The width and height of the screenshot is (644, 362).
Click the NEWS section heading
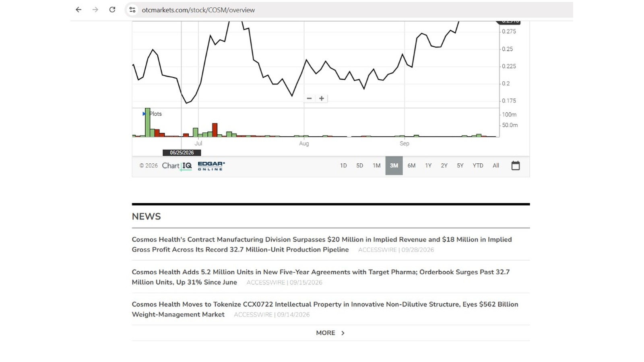(x=146, y=216)
